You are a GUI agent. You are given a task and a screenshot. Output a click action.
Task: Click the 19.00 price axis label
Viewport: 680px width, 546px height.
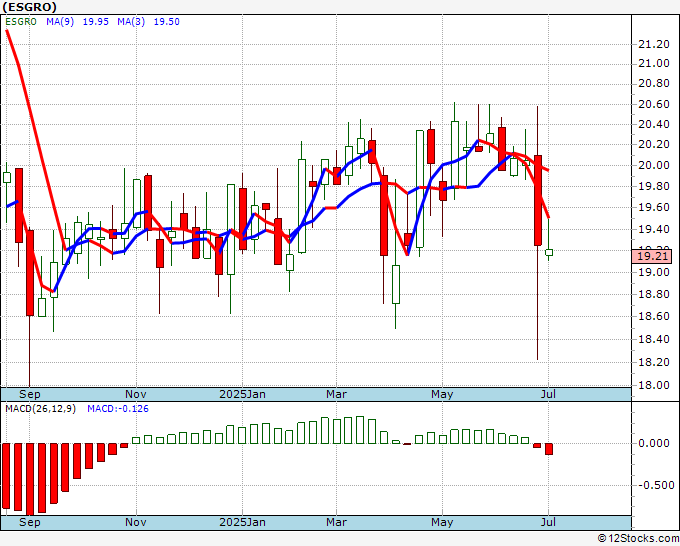coord(654,272)
